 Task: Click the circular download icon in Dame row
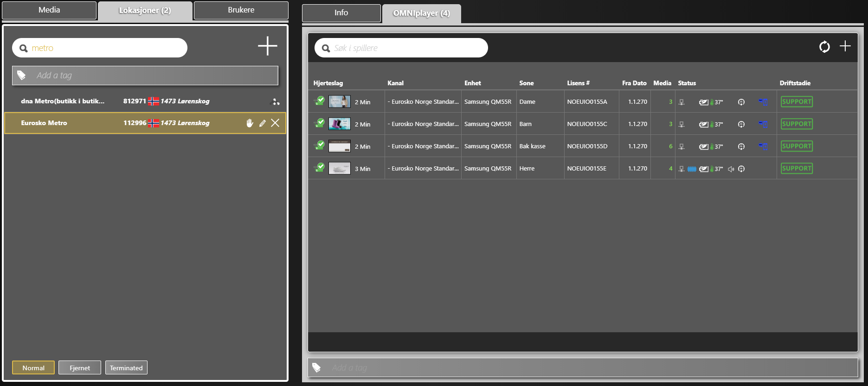tap(741, 102)
